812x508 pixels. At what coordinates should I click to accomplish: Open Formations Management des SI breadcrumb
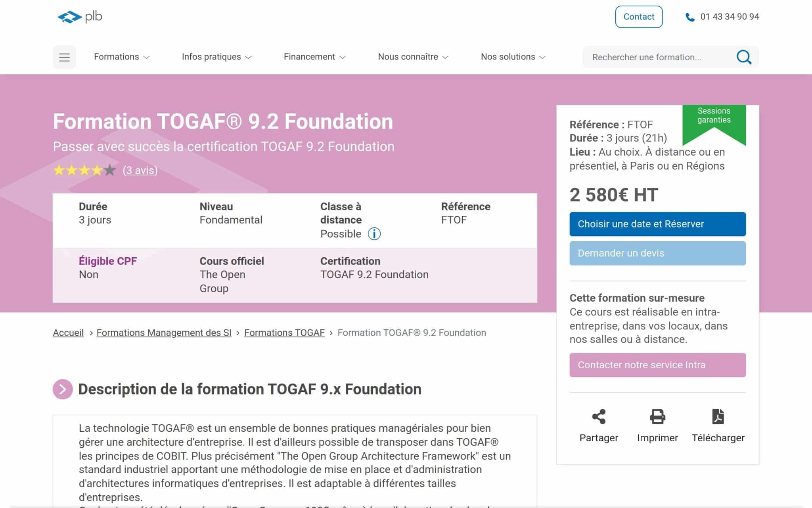(164, 333)
